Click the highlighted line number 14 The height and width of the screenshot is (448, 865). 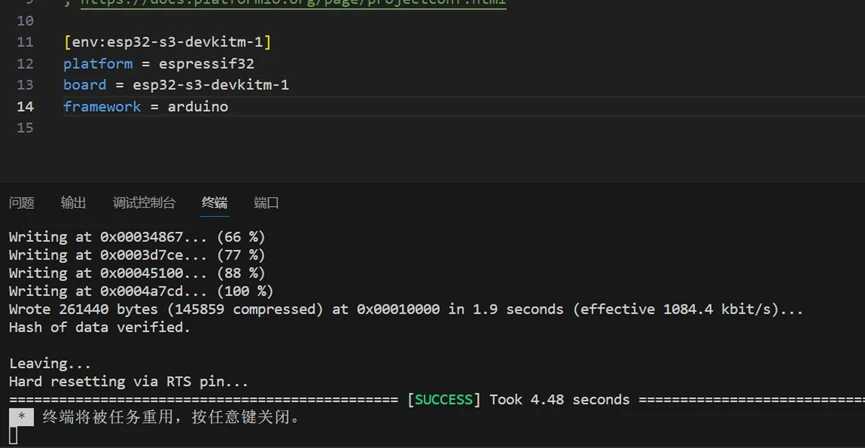[x=26, y=107]
